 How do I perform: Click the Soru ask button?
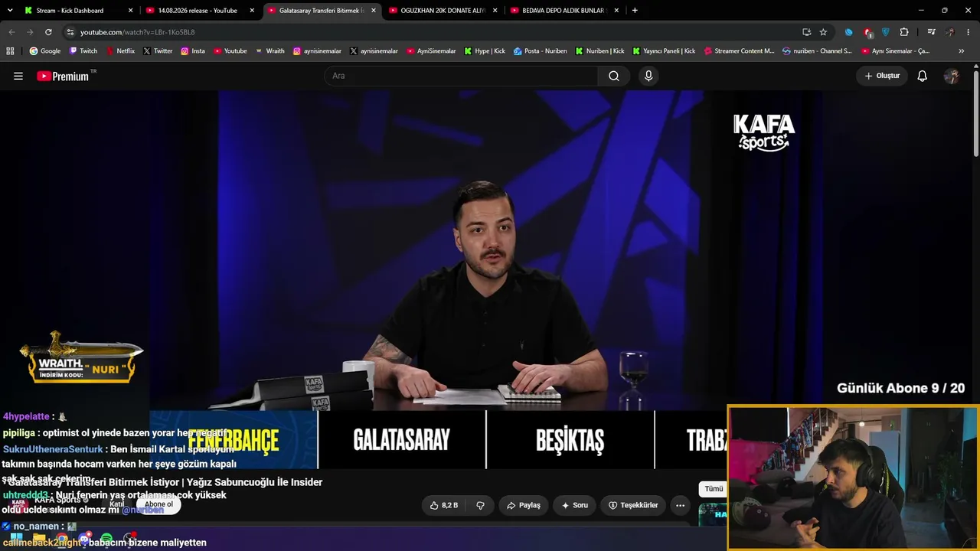click(x=574, y=505)
